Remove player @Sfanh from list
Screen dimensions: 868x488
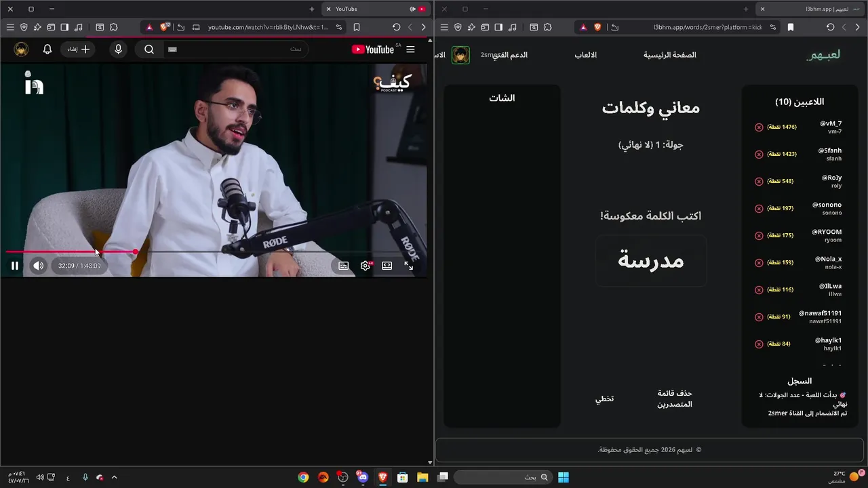pos(759,155)
